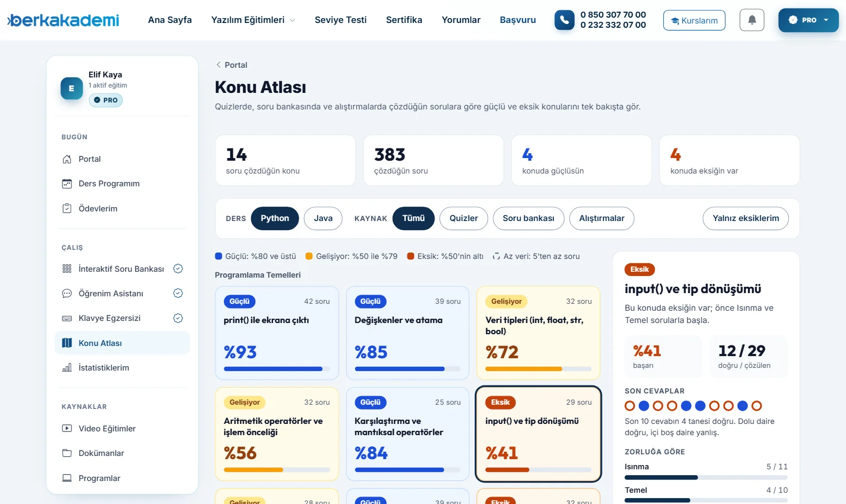The height and width of the screenshot is (504, 846).
Task: Click the Öğrenim Asistanı chat icon
Action: click(67, 293)
